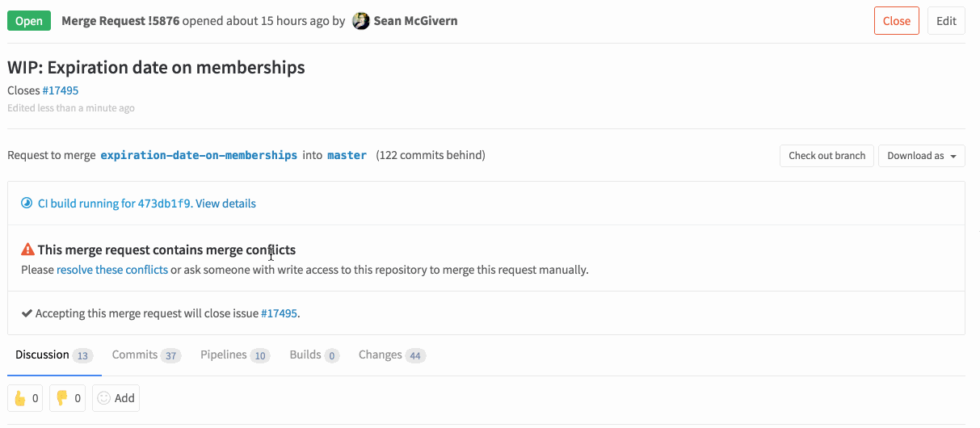Click the checkmark icon beside Accepting message
980x428 pixels.
[27, 313]
